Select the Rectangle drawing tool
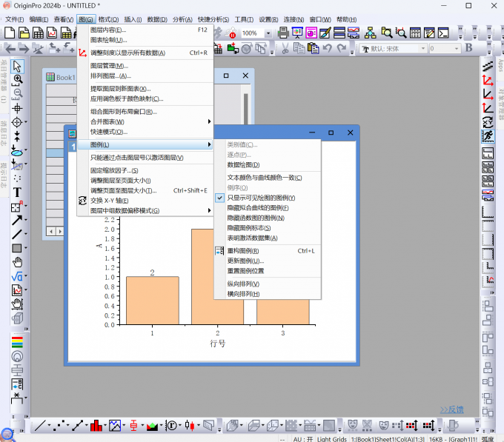This screenshot has height=442, width=504. pos(17,248)
